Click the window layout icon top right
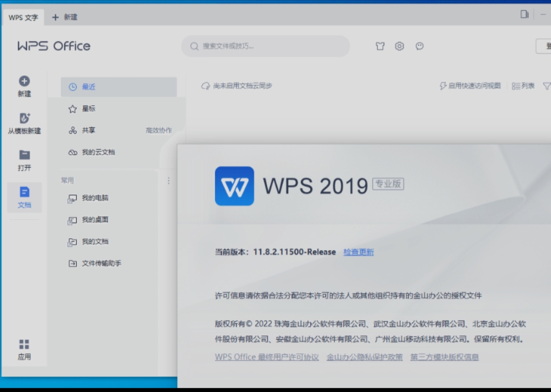Image resolution: width=551 pixels, height=392 pixels. (x=524, y=14)
